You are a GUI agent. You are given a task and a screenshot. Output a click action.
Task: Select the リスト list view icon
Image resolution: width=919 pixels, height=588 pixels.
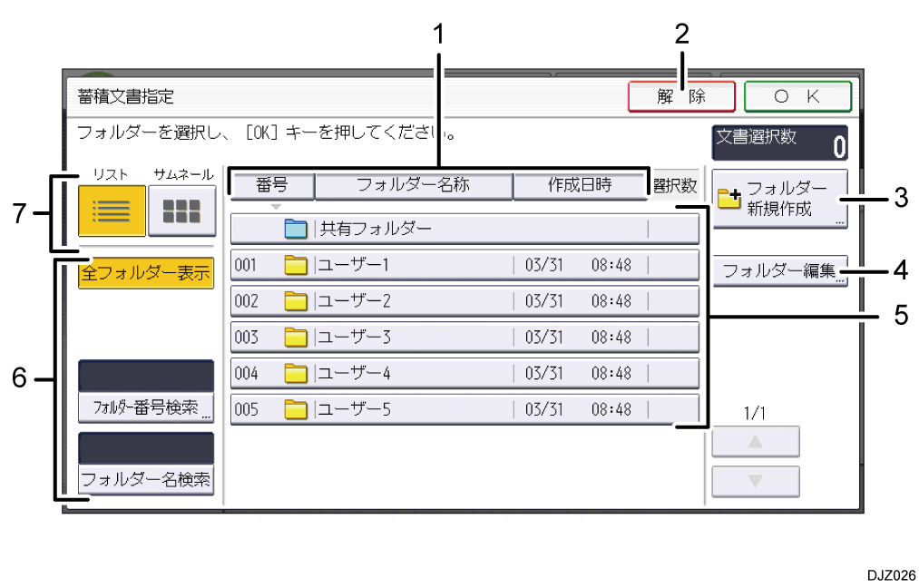tap(111, 211)
